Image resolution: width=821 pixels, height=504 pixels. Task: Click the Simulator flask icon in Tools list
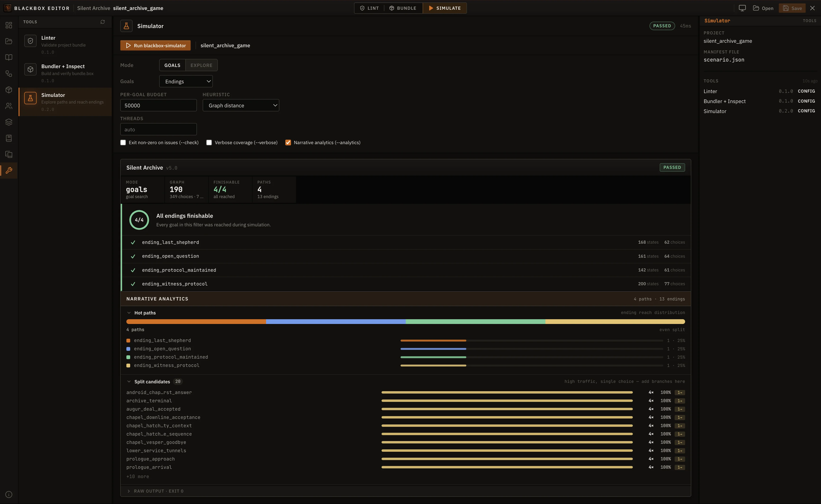click(30, 98)
